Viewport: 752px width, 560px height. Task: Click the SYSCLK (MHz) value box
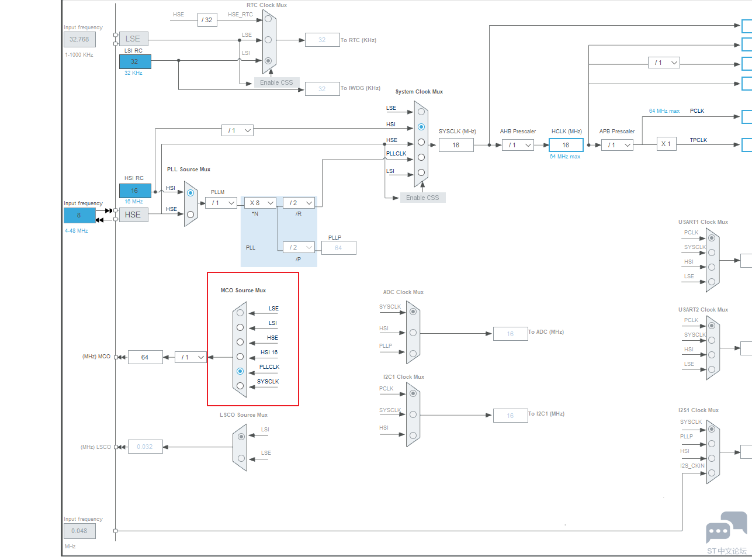[x=456, y=145]
